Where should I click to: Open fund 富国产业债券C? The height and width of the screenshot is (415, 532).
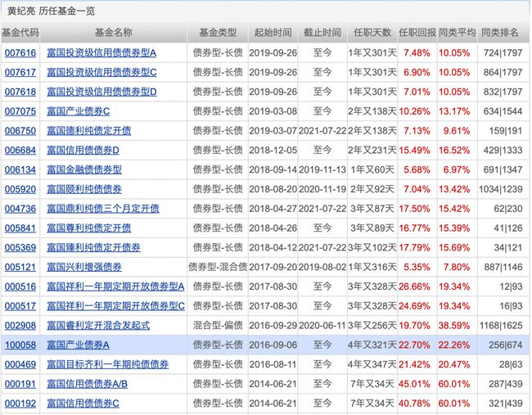[79, 111]
